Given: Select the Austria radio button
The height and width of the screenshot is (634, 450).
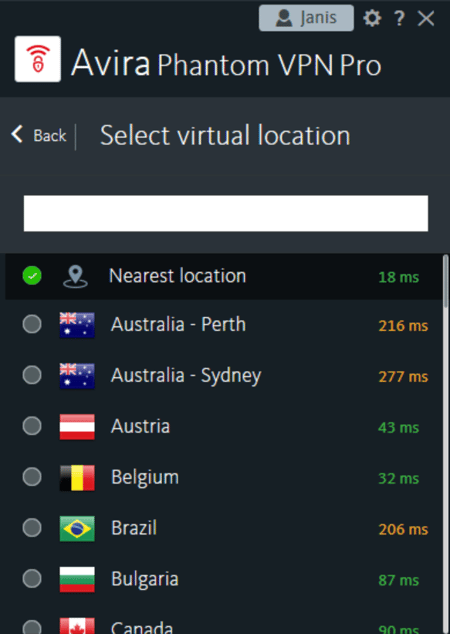Looking at the screenshot, I should 32,426.
